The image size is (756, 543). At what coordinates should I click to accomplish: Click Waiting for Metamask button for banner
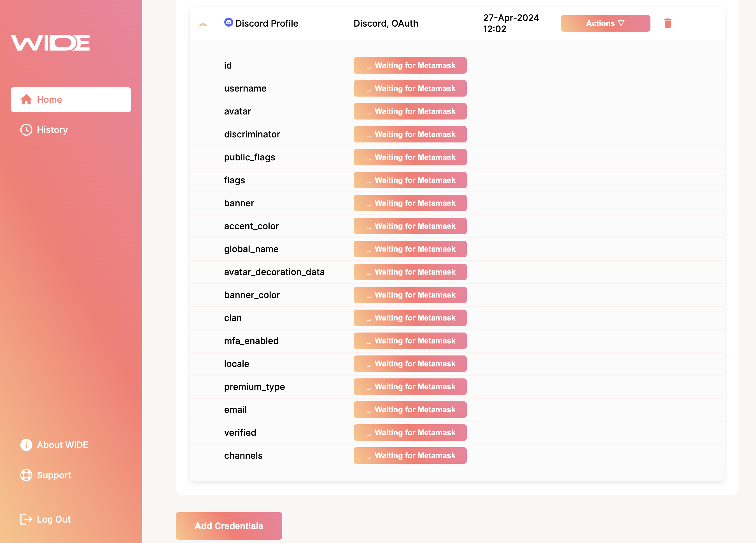click(x=410, y=203)
